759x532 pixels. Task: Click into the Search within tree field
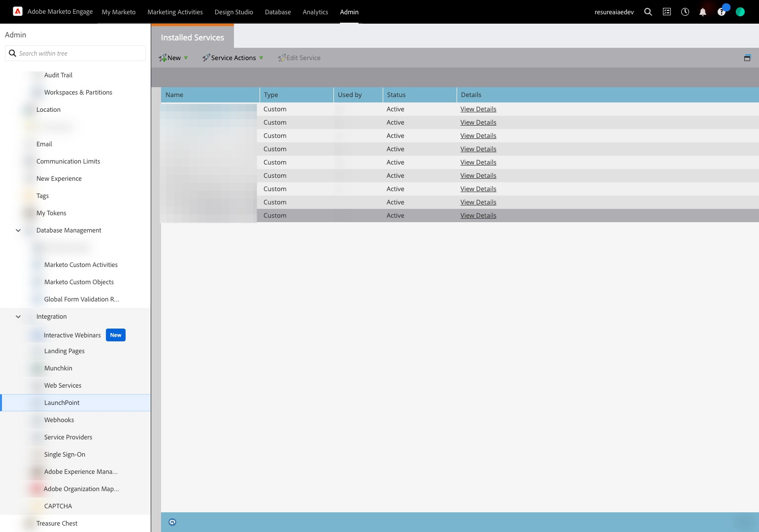(x=75, y=53)
